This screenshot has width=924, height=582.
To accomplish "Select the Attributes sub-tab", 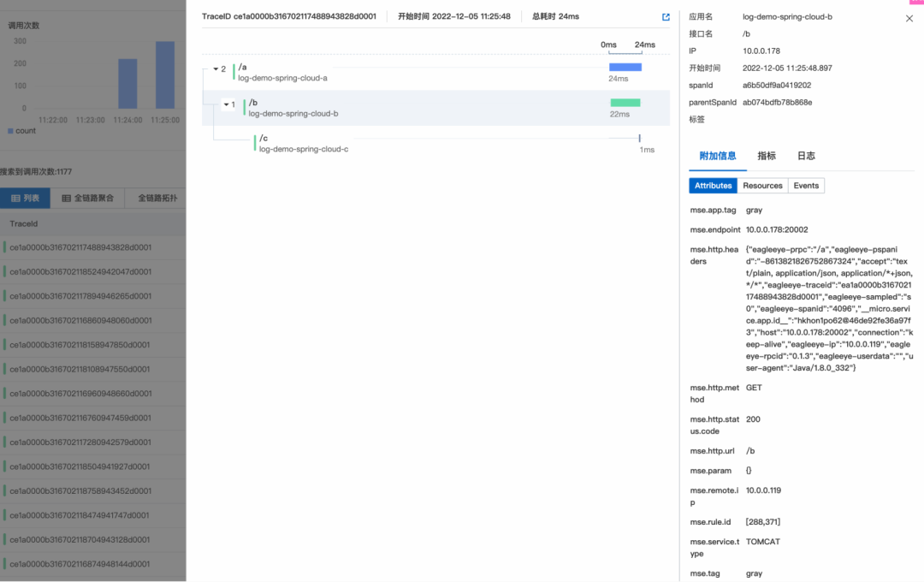I will (x=713, y=186).
